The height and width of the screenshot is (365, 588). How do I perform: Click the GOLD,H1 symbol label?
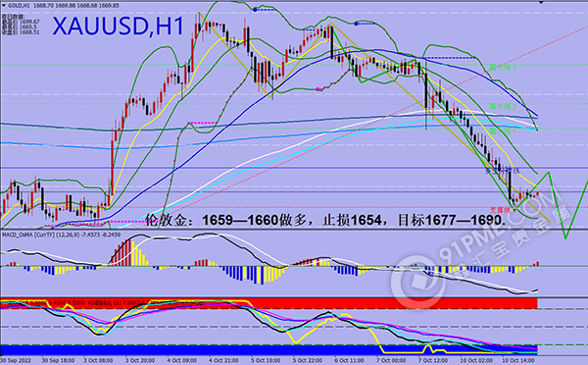[x=19, y=6]
